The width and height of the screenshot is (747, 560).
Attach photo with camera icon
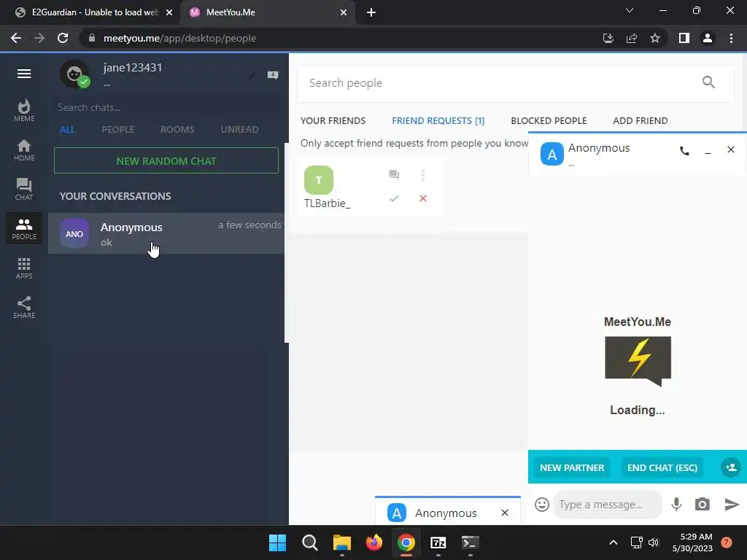coord(703,505)
